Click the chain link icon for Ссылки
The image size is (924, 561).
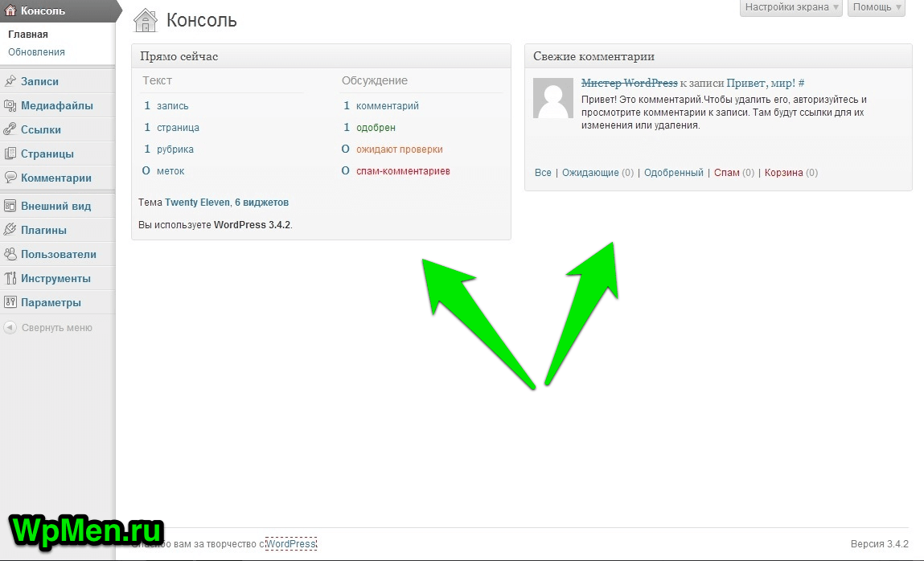[10, 129]
